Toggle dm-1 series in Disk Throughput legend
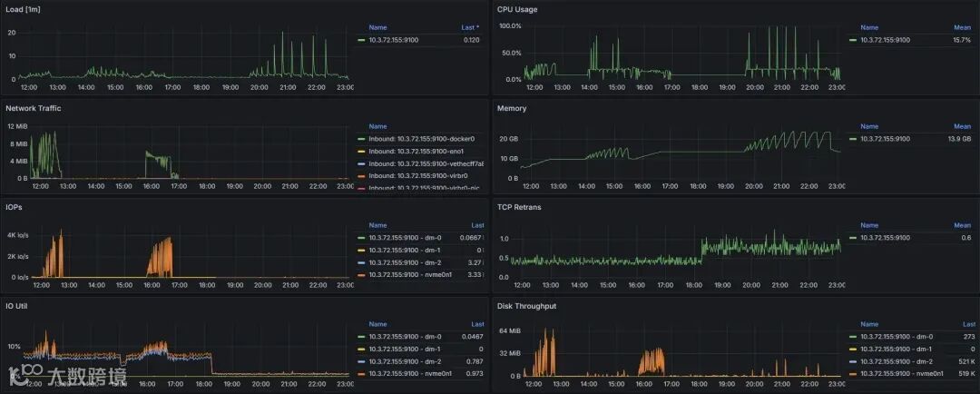 tap(897, 349)
